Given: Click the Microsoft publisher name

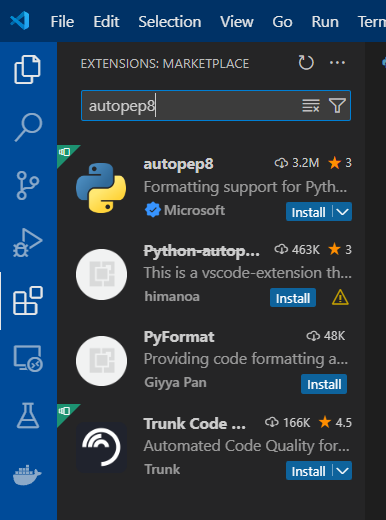Looking at the screenshot, I should (x=194, y=210).
